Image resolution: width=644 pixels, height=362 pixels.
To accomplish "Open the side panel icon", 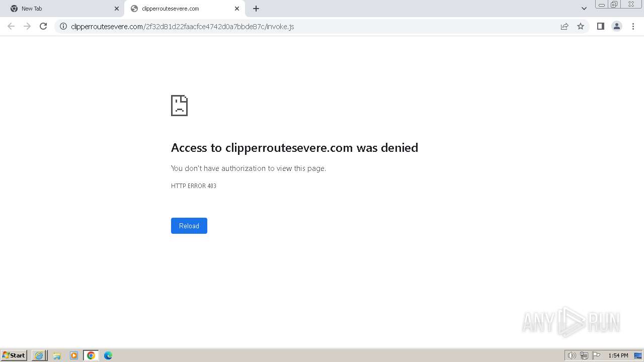I will pos(600,26).
